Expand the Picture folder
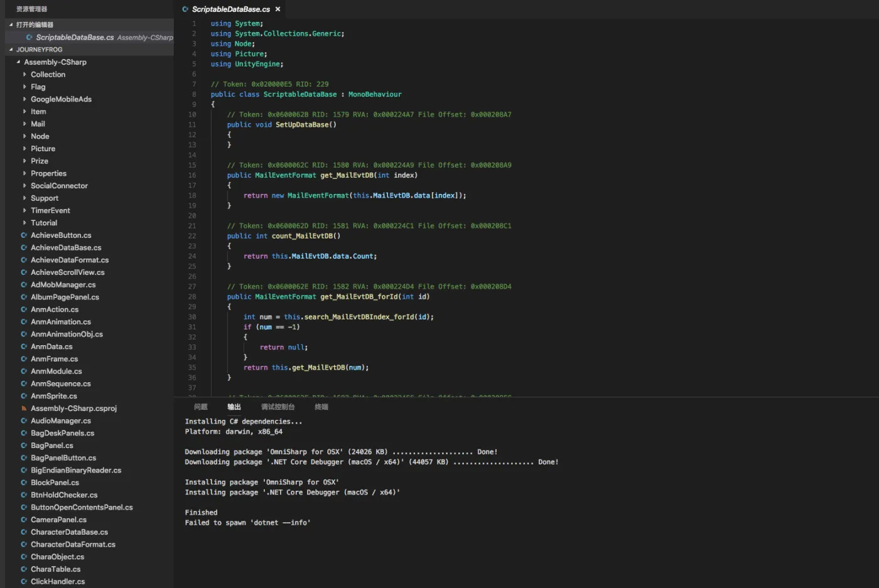Image resolution: width=879 pixels, height=588 pixels. (x=24, y=149)
